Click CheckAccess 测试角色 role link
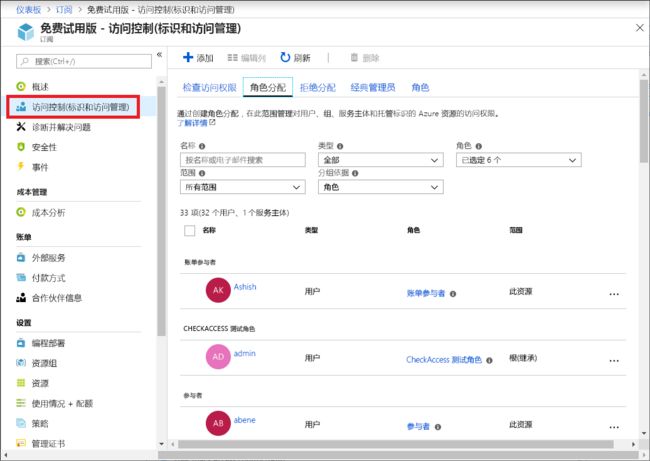Viewport: 650px width, 461px height. coord(444,360)
